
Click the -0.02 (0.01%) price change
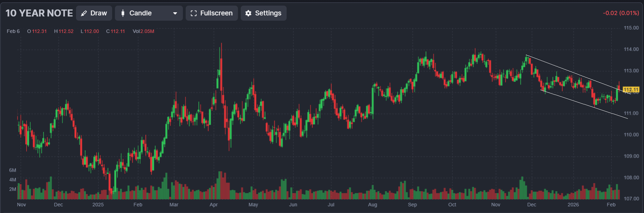621,13
